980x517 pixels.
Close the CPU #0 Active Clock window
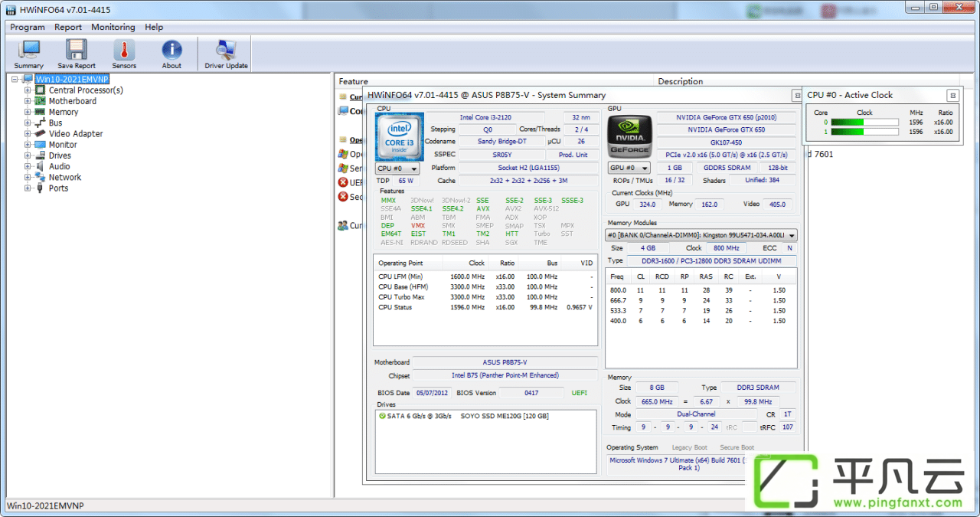(x=952, y=95)
